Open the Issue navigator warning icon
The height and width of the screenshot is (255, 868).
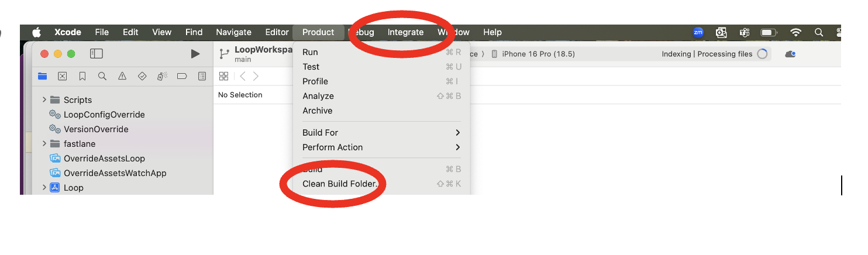122,76
